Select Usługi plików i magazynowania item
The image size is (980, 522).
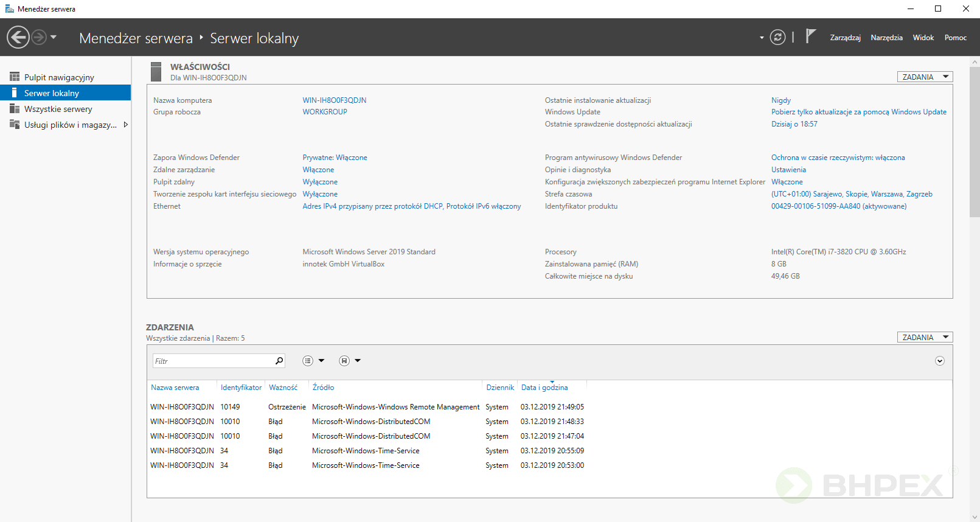(66, 125)
